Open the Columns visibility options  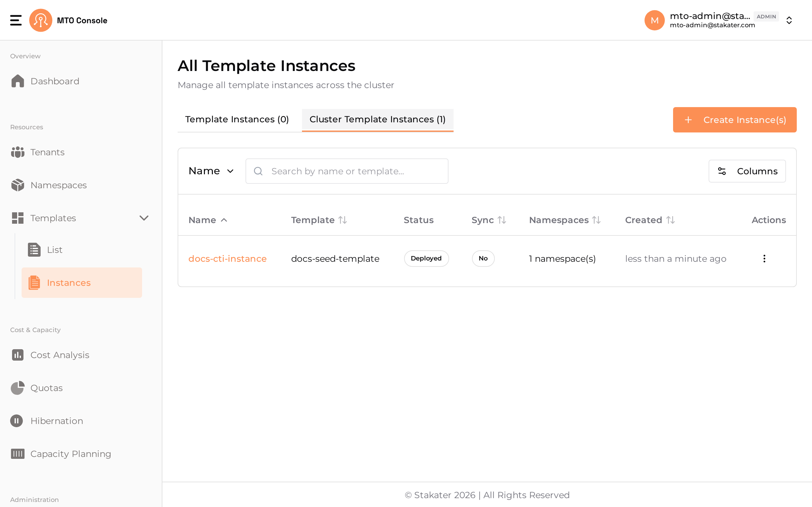click(747, 171)
